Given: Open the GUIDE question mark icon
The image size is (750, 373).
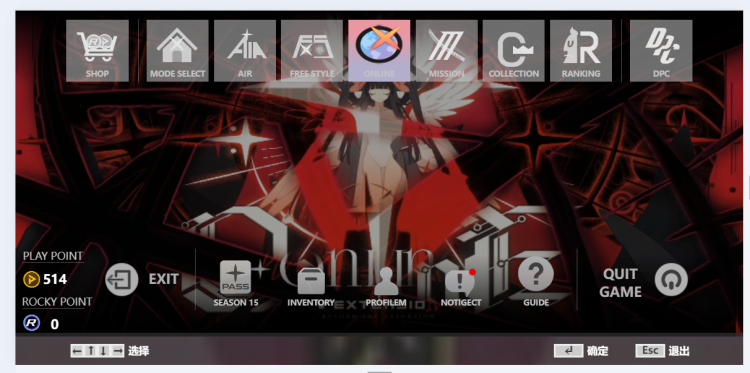Looking at the screenshot, I should tap(536, 274).
